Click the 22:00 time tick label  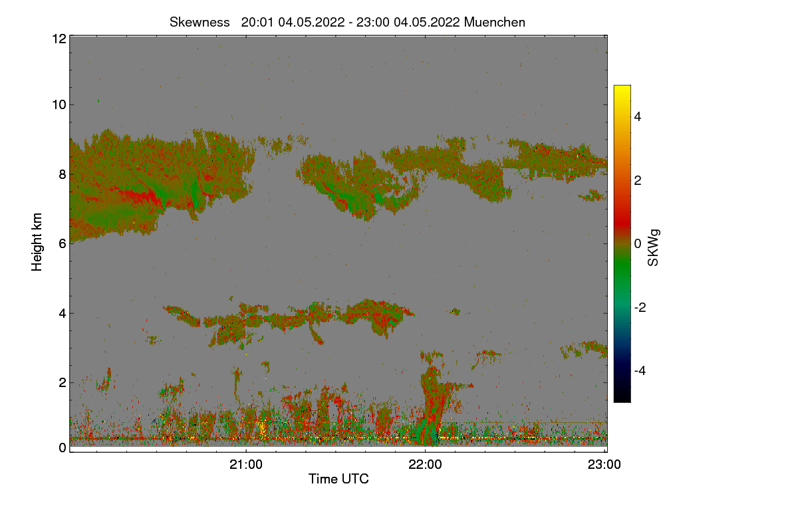425,465
